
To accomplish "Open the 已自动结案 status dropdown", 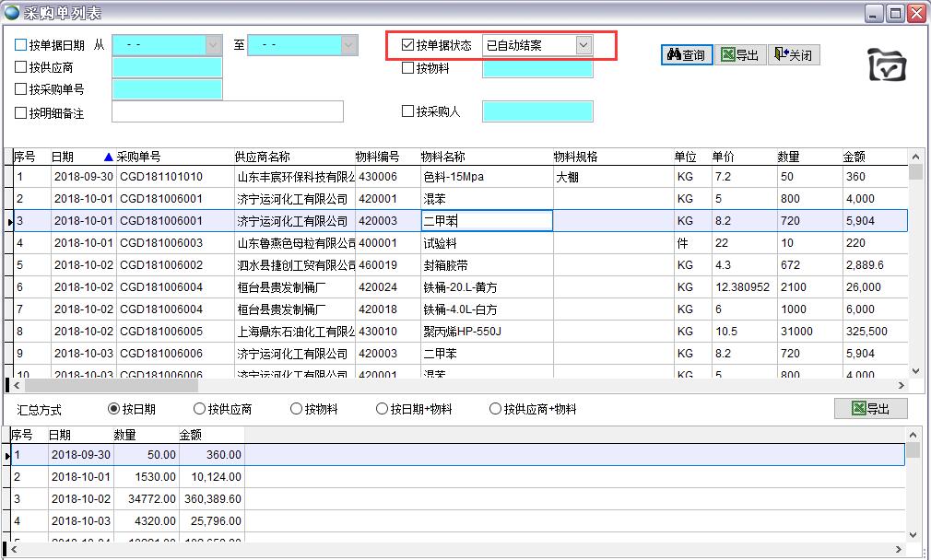I will point(583,45).
